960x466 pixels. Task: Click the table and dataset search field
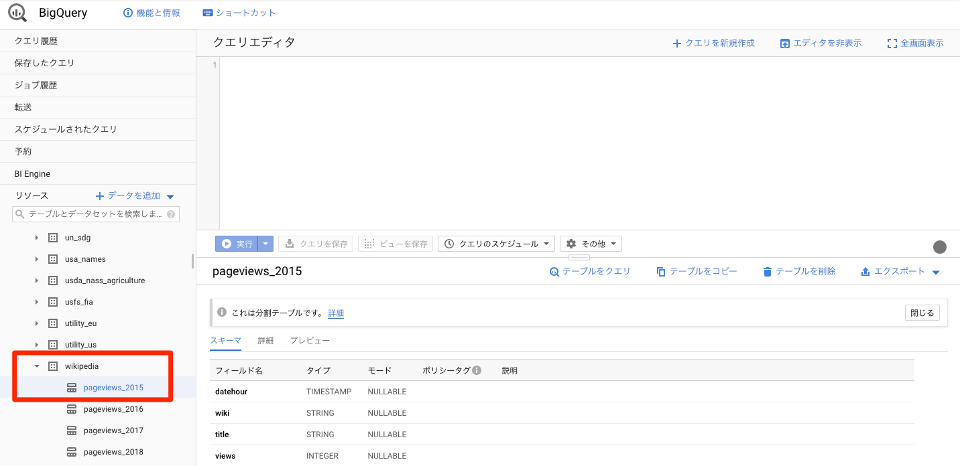click(96, 214)
